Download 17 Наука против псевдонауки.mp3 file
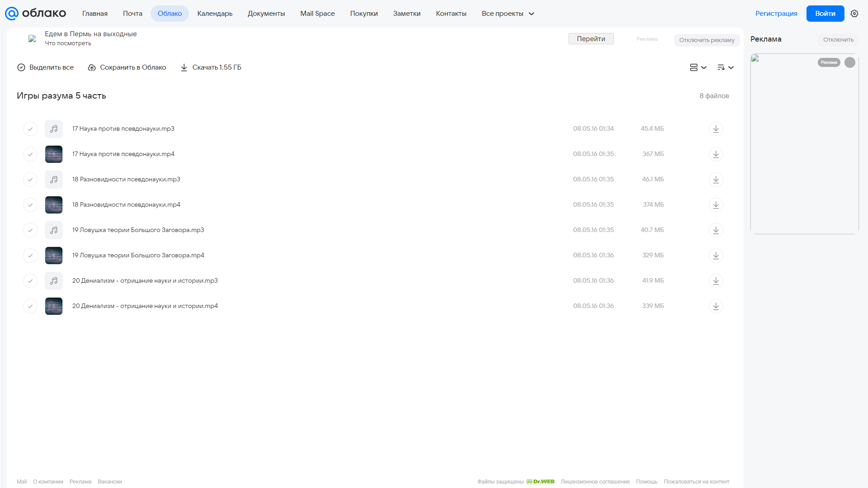The width and height of the screenshot is (868, 488). pyautogui.click(x=716, y=129)
